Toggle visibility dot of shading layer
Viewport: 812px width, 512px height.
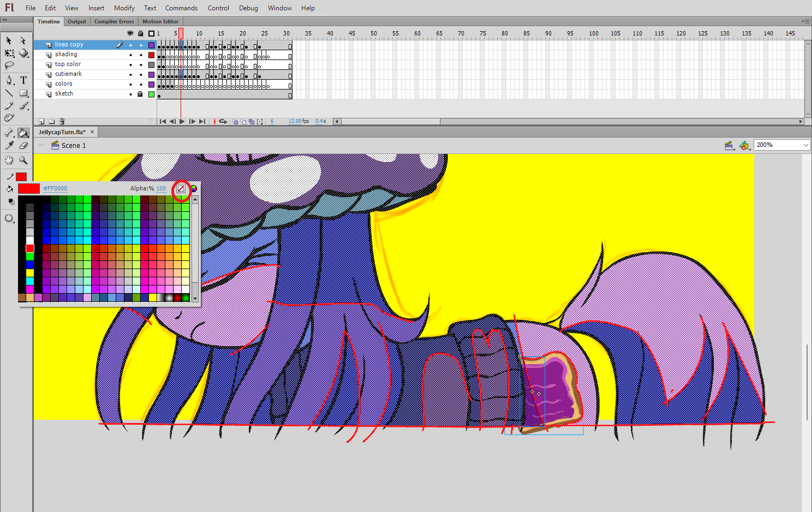pos(130,55)
